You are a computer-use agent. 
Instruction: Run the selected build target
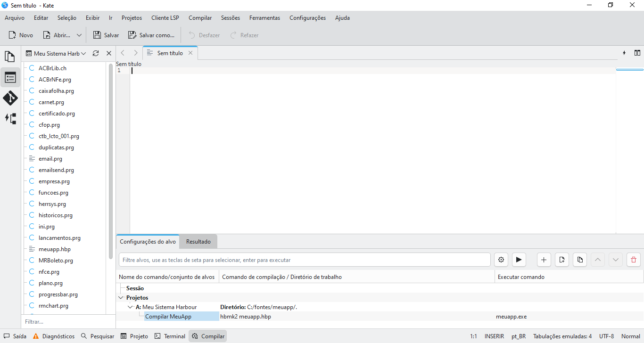tap(519, 260)
